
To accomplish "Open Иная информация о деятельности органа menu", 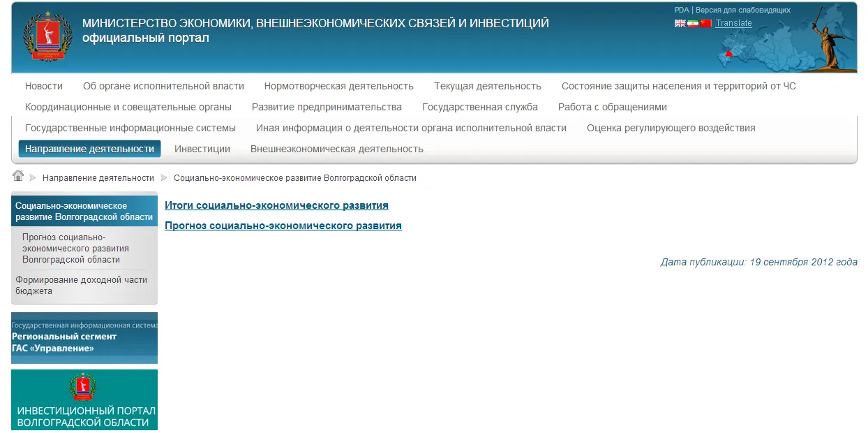I will tap(411, 128).
